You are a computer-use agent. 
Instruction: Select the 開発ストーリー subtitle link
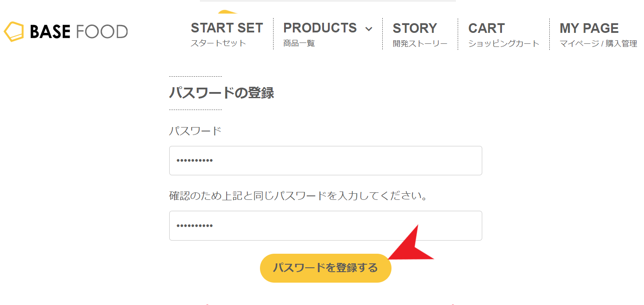(x=420, y=44)
